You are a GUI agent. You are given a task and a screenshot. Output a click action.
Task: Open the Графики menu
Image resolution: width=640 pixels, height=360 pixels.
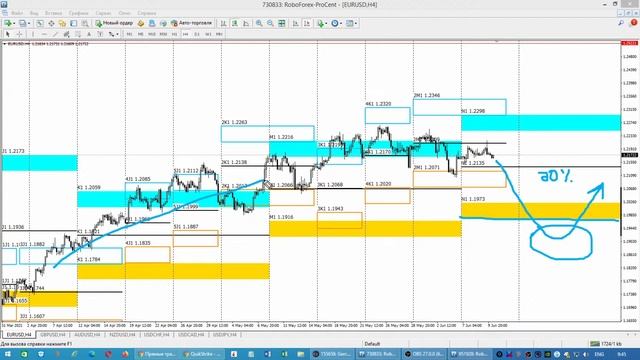78,13
